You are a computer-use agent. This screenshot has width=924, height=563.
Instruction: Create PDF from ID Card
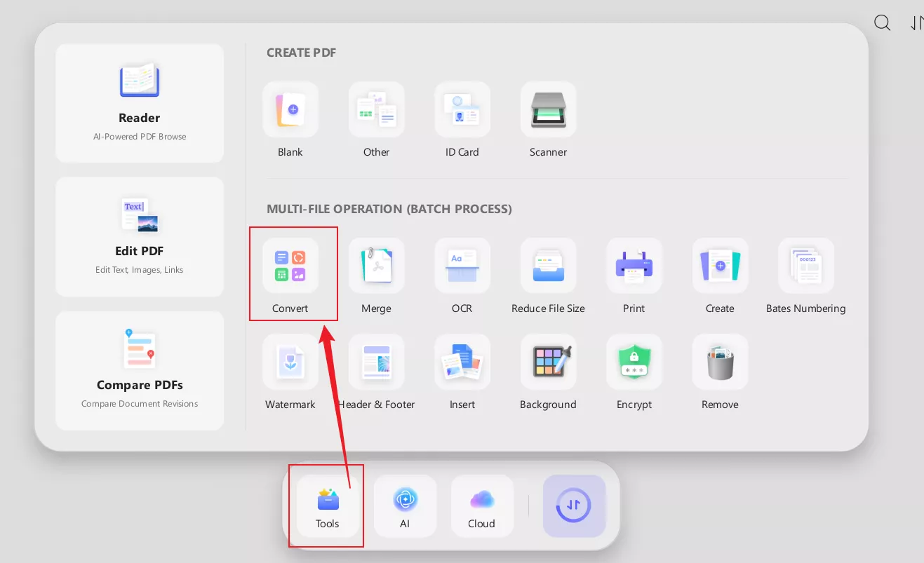click(462, 109)
